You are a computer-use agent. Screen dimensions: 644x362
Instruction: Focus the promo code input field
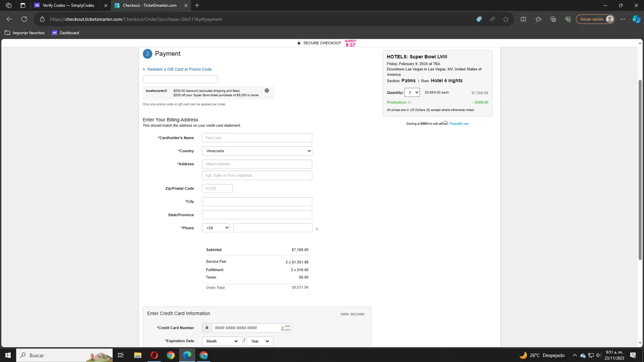[x=180, y=79]
